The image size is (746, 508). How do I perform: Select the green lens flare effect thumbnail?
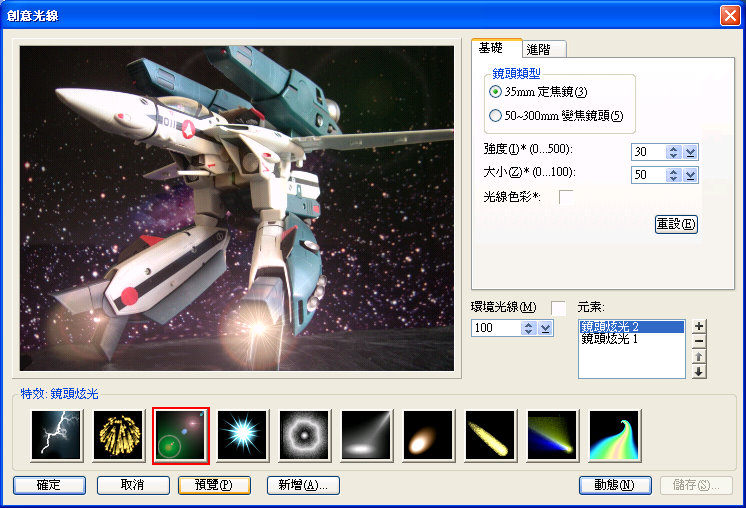coord(181,435)
